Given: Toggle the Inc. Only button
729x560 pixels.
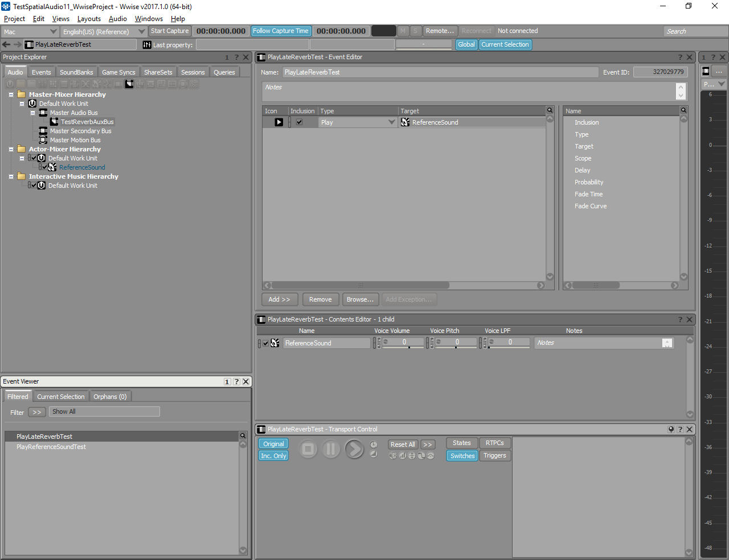Looking at the screenshot, I should [x=273, y=456].
